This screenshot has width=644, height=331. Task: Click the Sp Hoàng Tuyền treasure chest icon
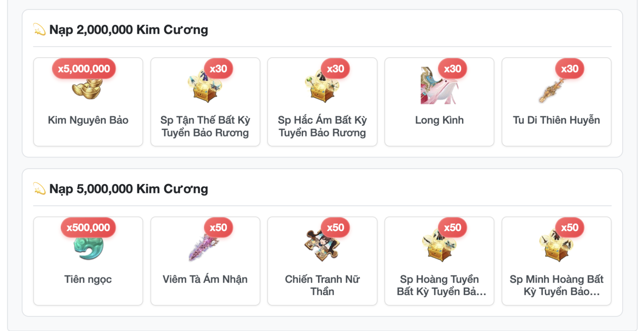tap(439, 245)
